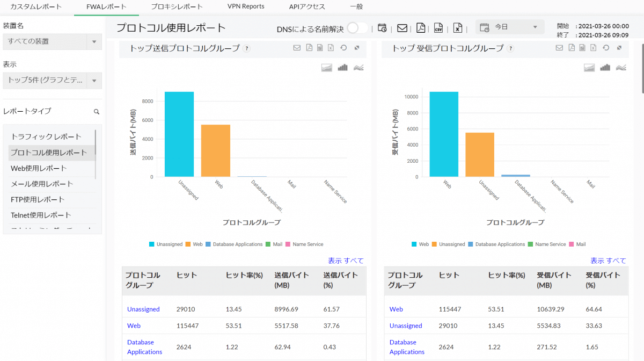This screenshot has width=644, height=361.
Task: Open the VPN Reports tab
Action: (x=246, y=7)
